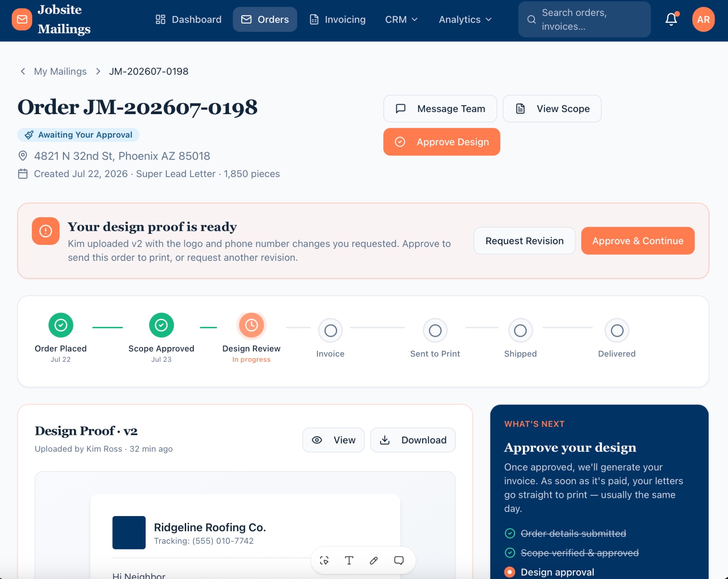Click the Ridgeline Roofing navy logo square
Viewport: 728px width, 579px height.
[x=129, y=532]
